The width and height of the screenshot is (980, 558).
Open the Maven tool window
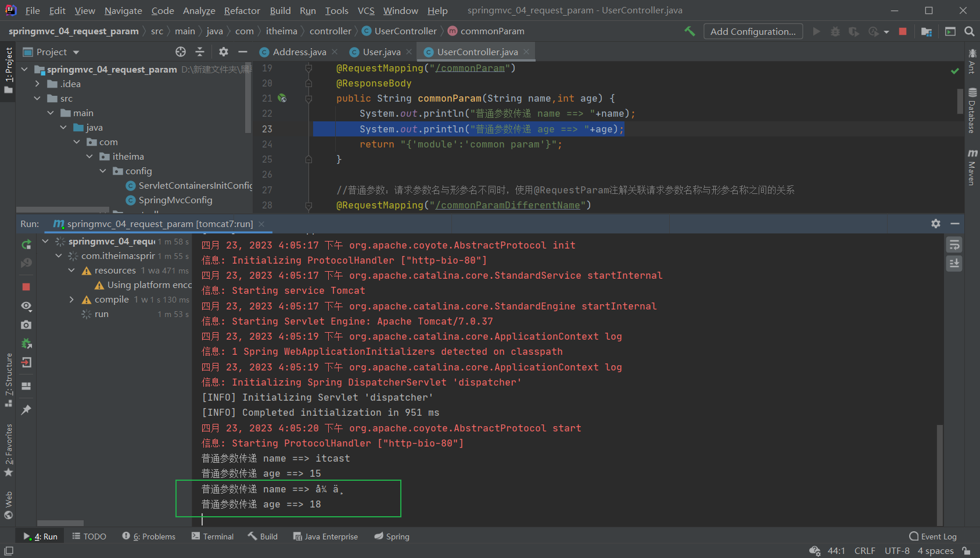[972, 167]
